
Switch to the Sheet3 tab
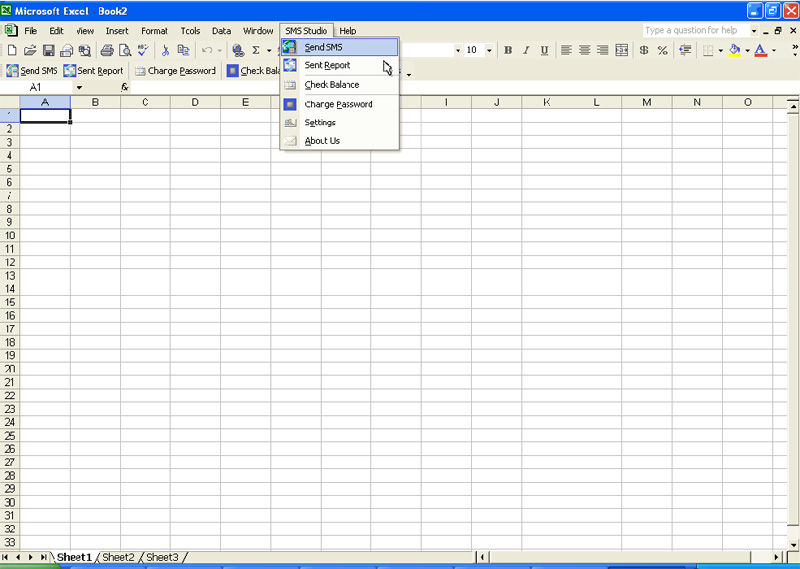tap(163, 557)
